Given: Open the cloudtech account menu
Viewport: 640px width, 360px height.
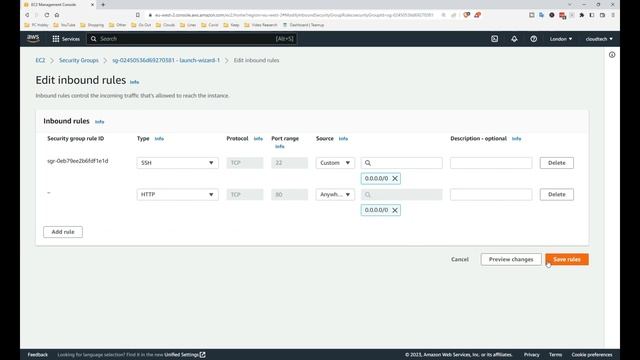Looking at the screenshot, I should coord(599,39).
